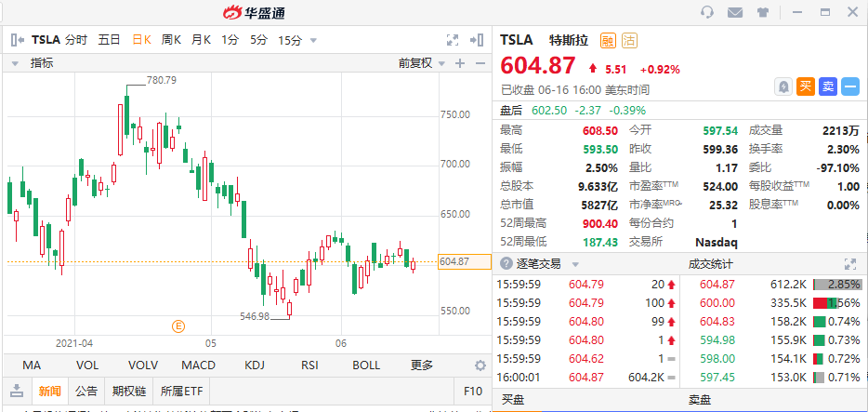This screenshot has height=412, width=868.
Task: Select the 日K candlestick view
Action: tap(141, 40)
